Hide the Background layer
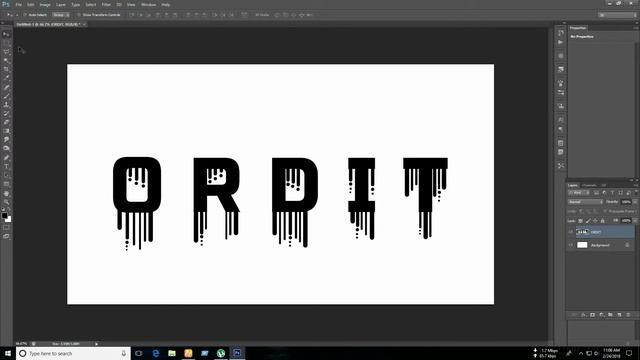This screenshot has width=640, height=360. click(x=571, y=245)
